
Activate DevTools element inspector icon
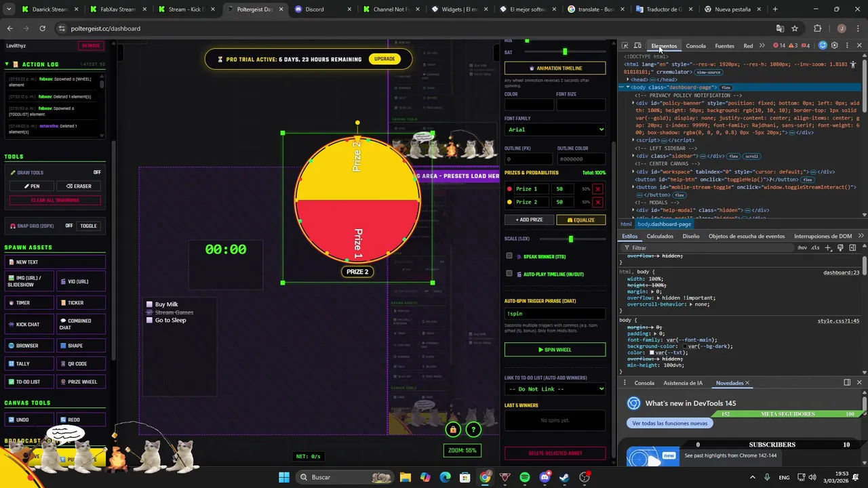pos(625,45)
